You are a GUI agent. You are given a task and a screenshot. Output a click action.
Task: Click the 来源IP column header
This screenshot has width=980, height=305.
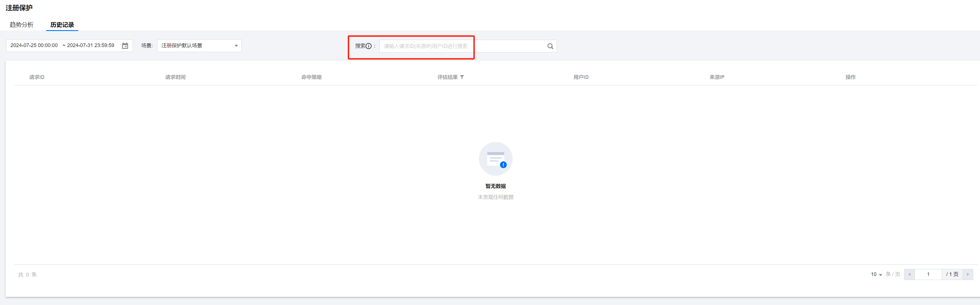coord(717,77)
